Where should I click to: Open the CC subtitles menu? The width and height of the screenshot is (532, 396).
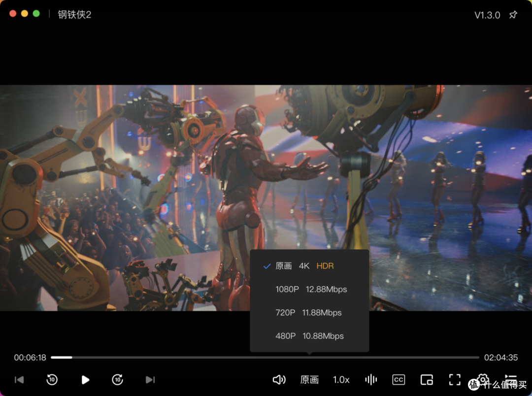[x=399, y=379]
